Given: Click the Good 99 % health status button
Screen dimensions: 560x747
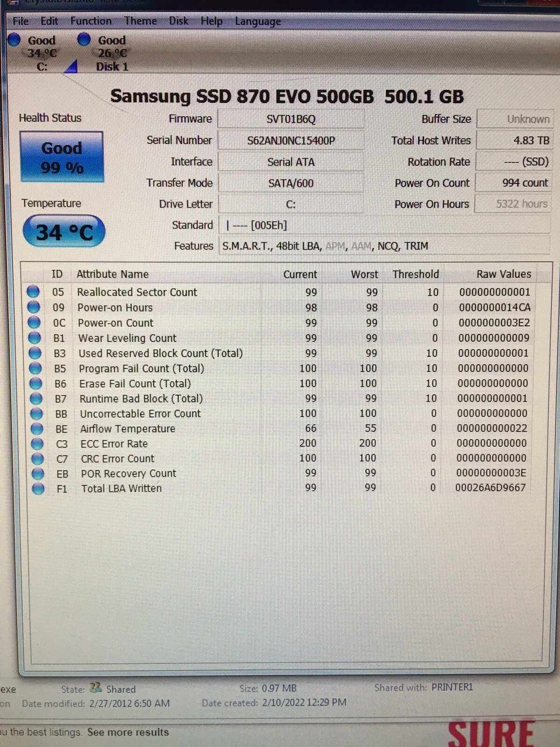Looking at the screenshot, I should click(x=62, y=157).
